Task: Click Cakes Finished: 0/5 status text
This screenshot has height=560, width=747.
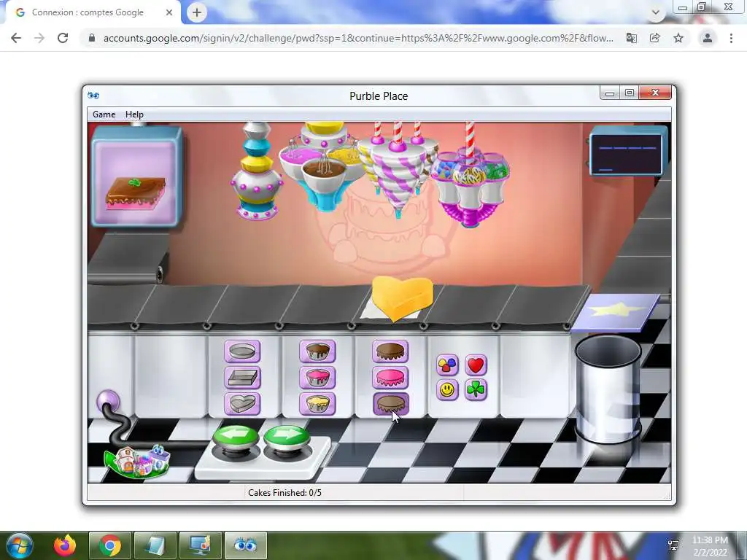Action: (285, 492)
